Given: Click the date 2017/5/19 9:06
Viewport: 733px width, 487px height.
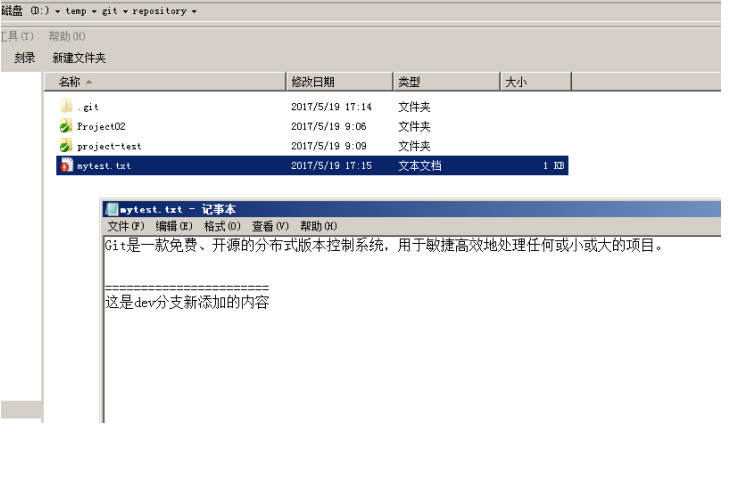Looking at the screenshot, I should click(x=329, y=126).
